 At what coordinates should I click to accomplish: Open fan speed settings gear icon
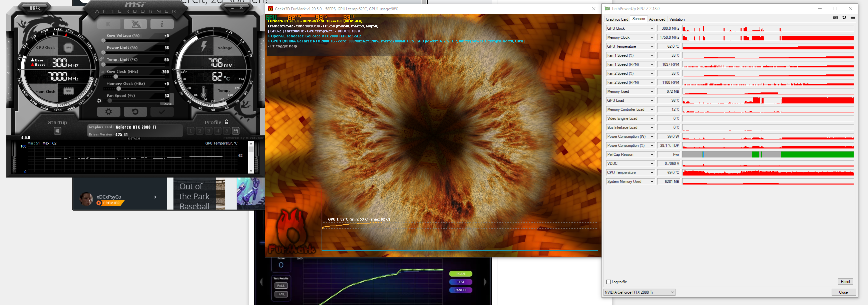99,100
